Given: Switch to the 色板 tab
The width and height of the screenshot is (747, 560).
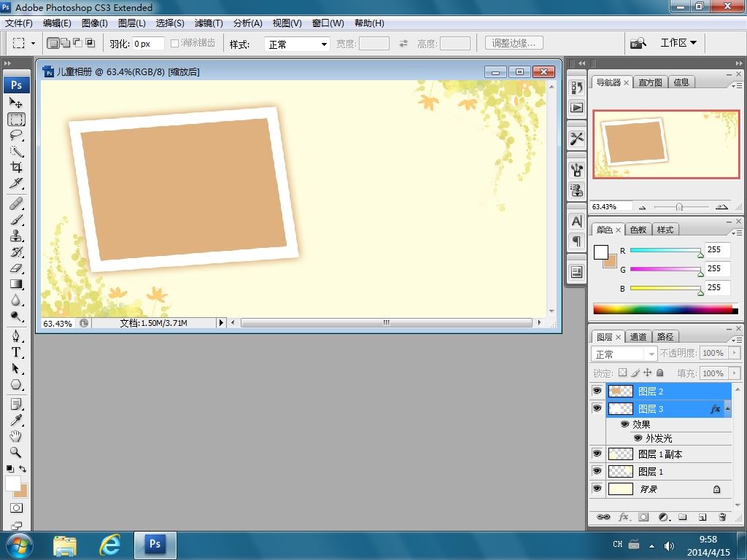Looking at the screenshot, I should (x=638, y=230).
